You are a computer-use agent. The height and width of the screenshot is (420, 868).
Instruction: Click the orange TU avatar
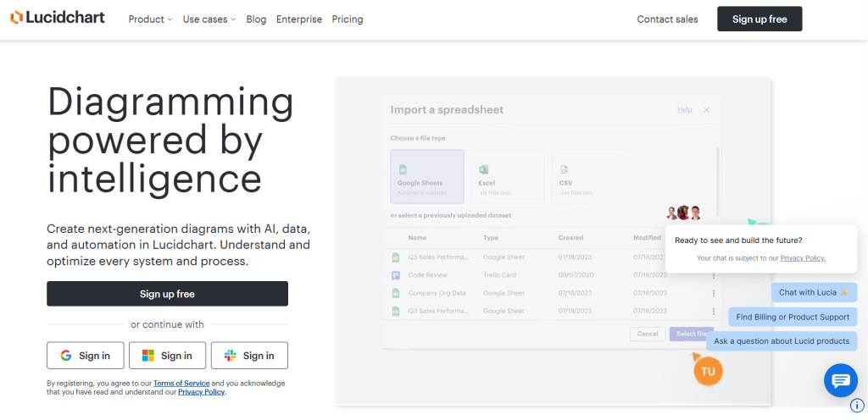tap(708, 371)
